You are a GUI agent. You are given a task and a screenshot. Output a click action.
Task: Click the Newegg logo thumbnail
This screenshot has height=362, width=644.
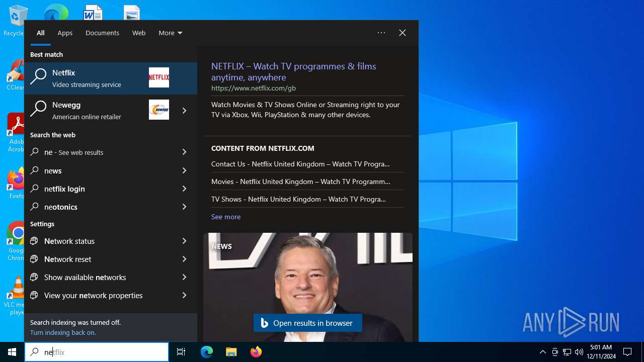click(159, 110)
